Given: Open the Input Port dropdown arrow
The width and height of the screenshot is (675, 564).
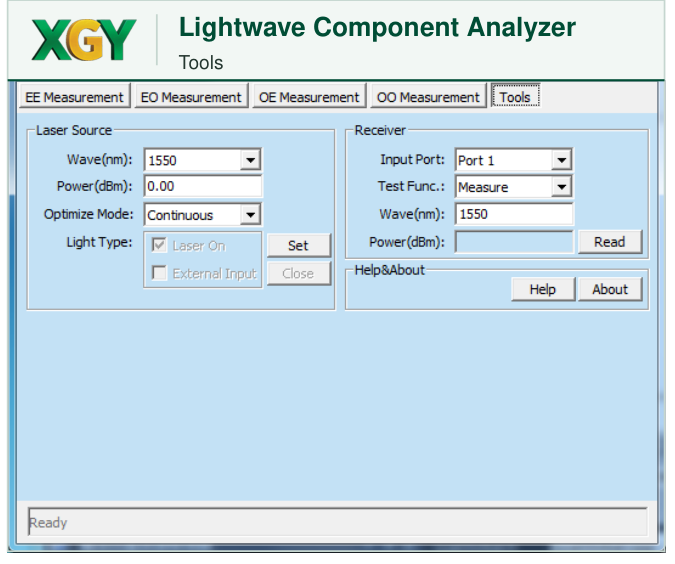Looking at the screenshot, I should pyautogui.click(x=561, y=160).
